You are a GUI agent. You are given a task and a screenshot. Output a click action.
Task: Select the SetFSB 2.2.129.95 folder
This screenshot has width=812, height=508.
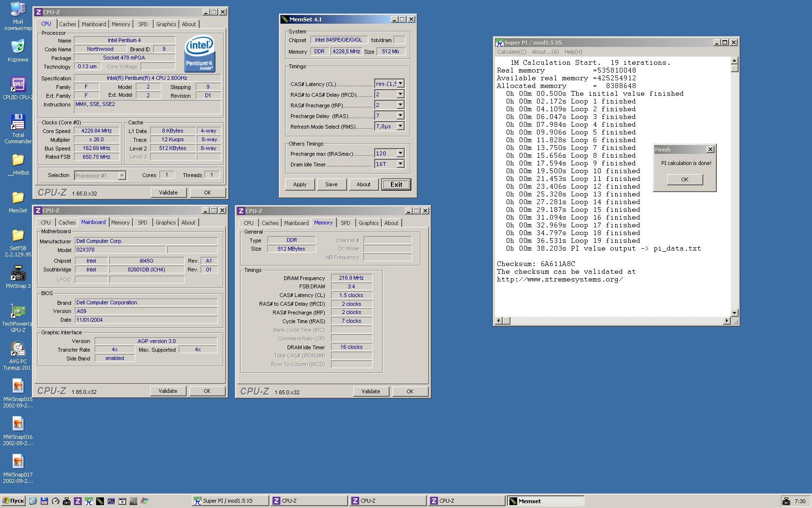18,242
